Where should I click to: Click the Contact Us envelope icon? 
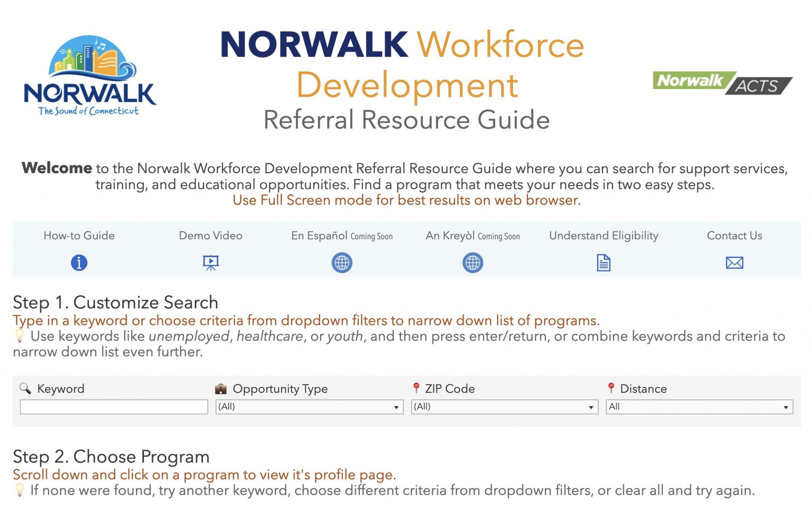tap(735, 262)
